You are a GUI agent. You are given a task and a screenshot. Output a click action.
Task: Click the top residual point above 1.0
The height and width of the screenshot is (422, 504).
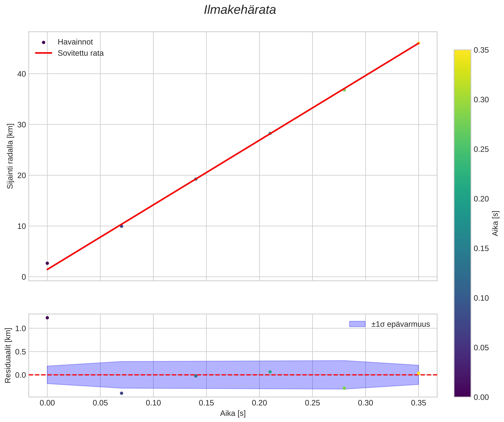(x=47, y=318)
